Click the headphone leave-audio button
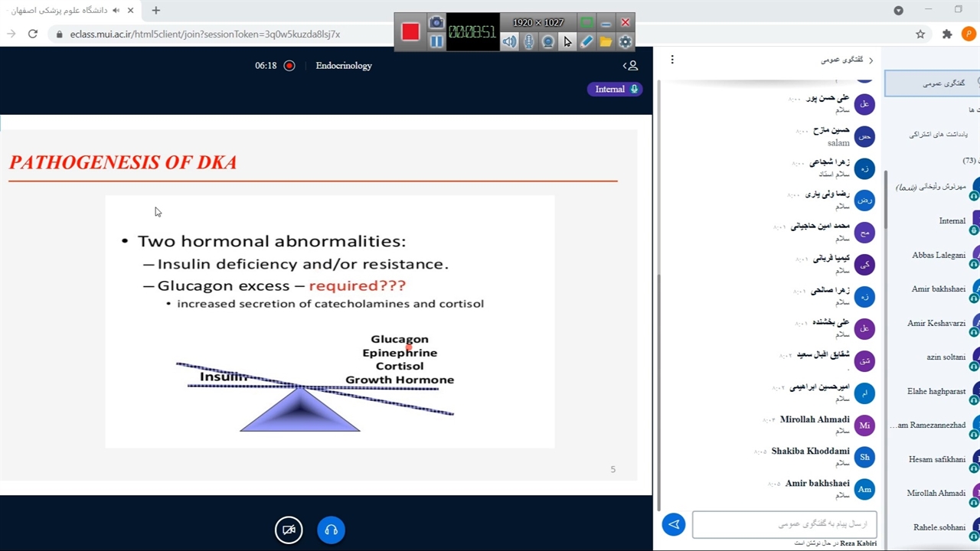Image resolution: width=980 pixels, height=551 pixels. pos(331,530)
